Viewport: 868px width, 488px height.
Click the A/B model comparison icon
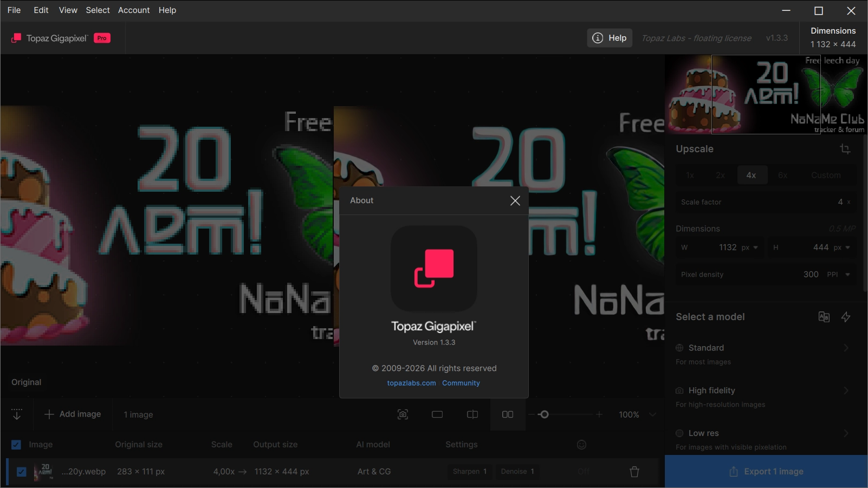pos(824,317)
